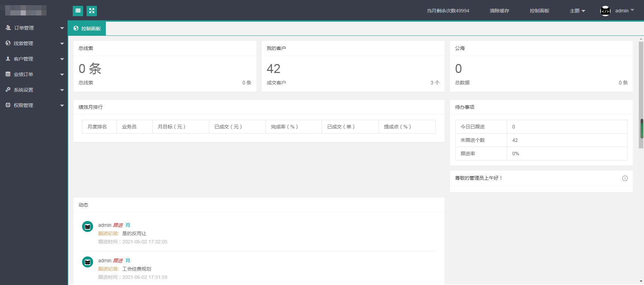Open the customer link 肖 in first activity

[128, 225]
